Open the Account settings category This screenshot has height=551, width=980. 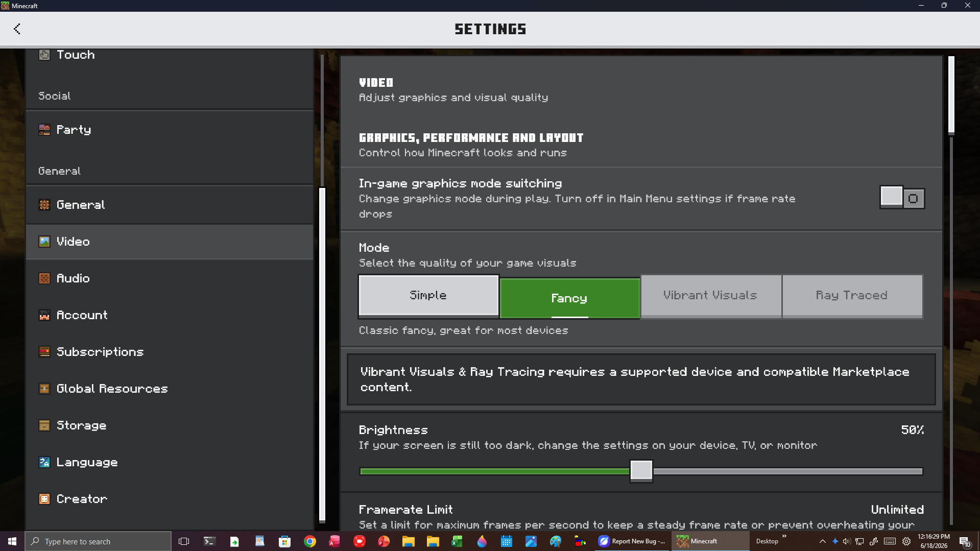(x=170, y=315)
